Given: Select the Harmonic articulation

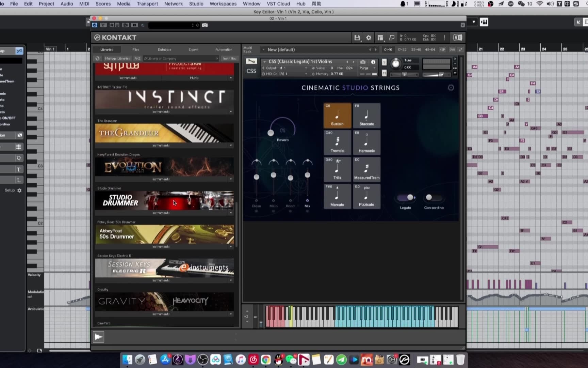Looking at the screenshot, I should [x=366, y=142].
